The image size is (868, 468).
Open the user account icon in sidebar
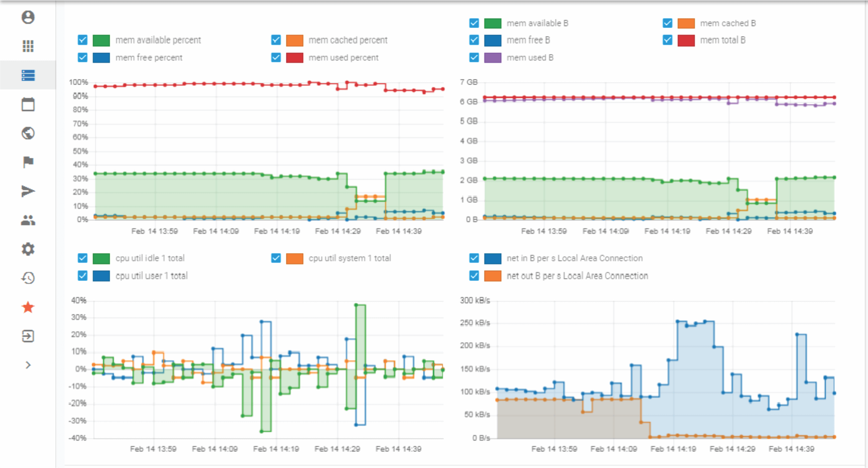(28, 17)
